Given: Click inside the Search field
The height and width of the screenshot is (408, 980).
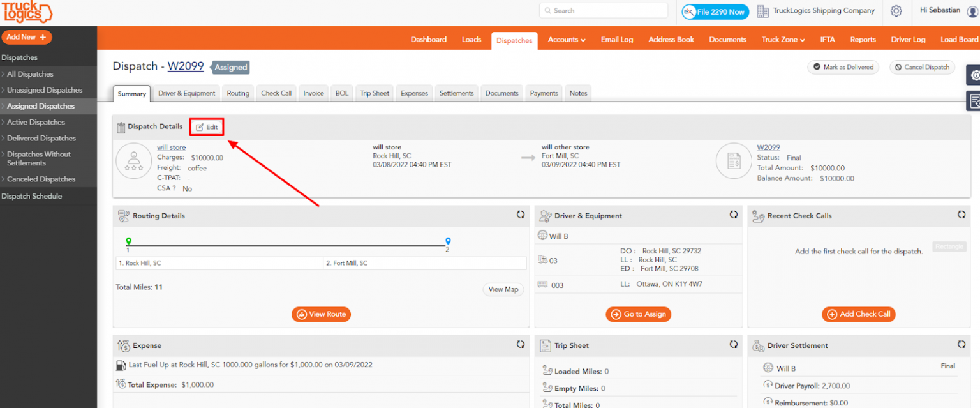Looking at the screenshot, I should click(603, 10).
